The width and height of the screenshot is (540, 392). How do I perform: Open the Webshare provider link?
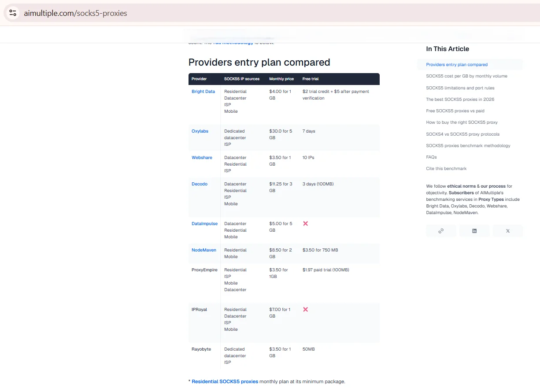tap(202, 157)
